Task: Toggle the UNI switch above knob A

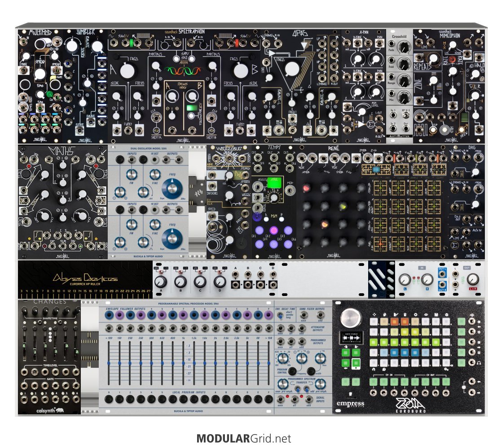Action: click(x=161, y=272)
